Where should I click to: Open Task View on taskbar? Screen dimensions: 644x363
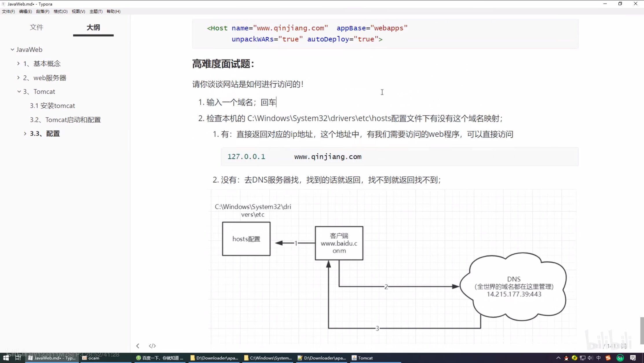point(18,358)
